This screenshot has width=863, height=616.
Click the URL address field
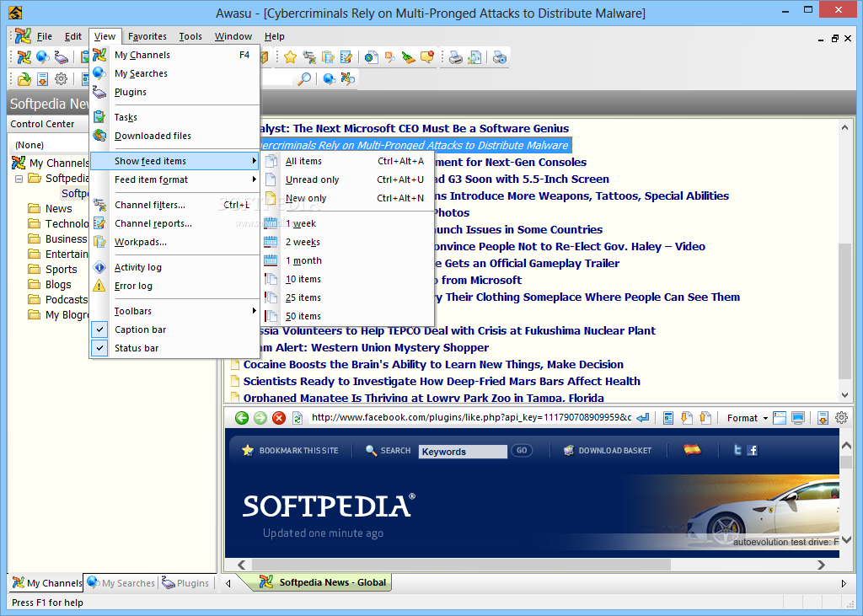click(x=471, y=417)
